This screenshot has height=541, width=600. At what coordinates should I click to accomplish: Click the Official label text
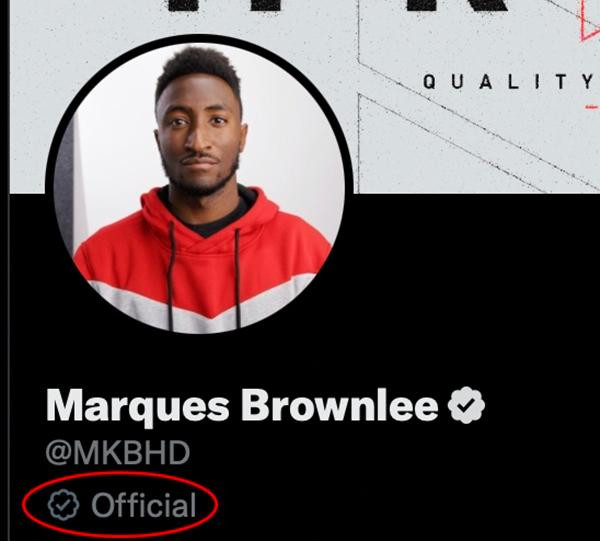coord(144,505)
